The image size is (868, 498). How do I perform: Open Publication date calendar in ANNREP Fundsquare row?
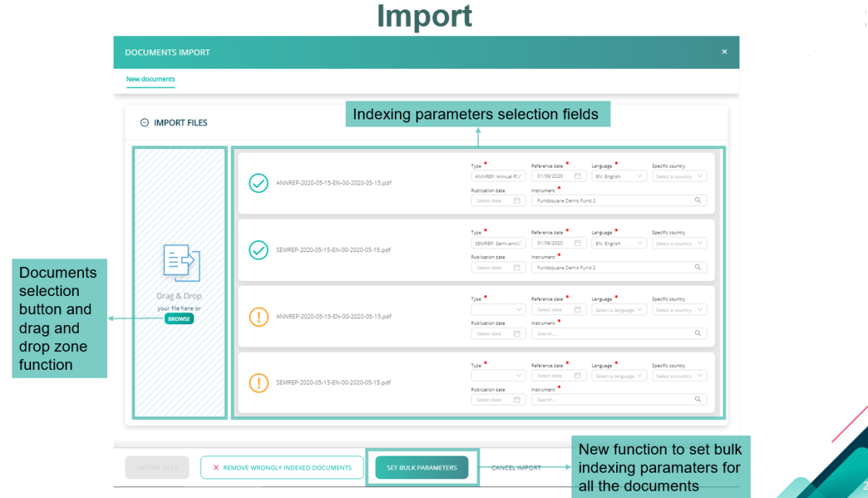(517, 201)
